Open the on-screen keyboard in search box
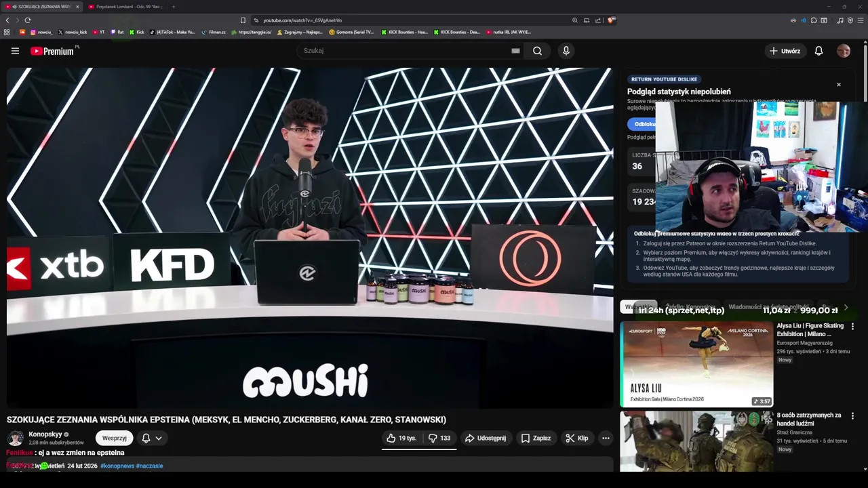 point(515,51)
